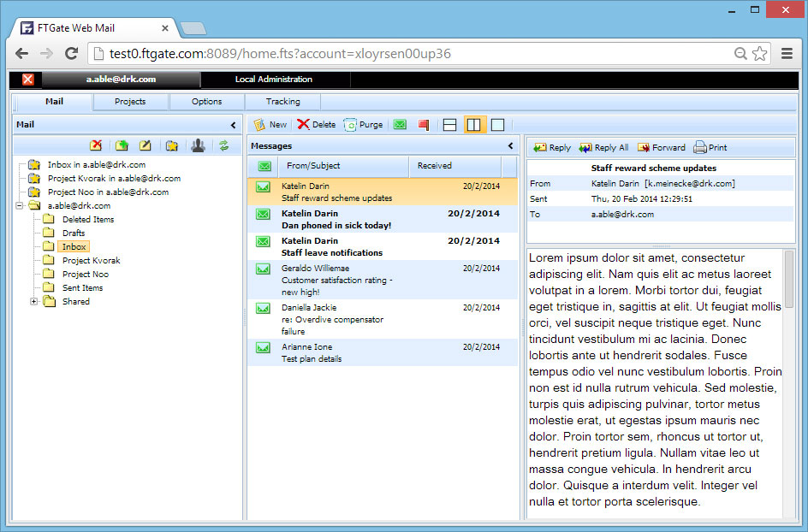This screenshot has height=532, width=808.
Task: Open the Sent Items folder
Action: coord(82,288)
